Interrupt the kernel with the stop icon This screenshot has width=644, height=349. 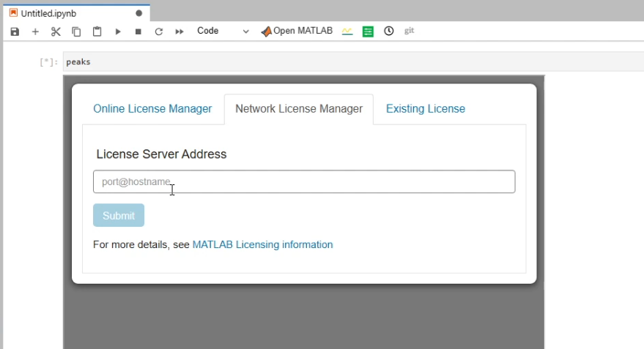tap(138, 31)
